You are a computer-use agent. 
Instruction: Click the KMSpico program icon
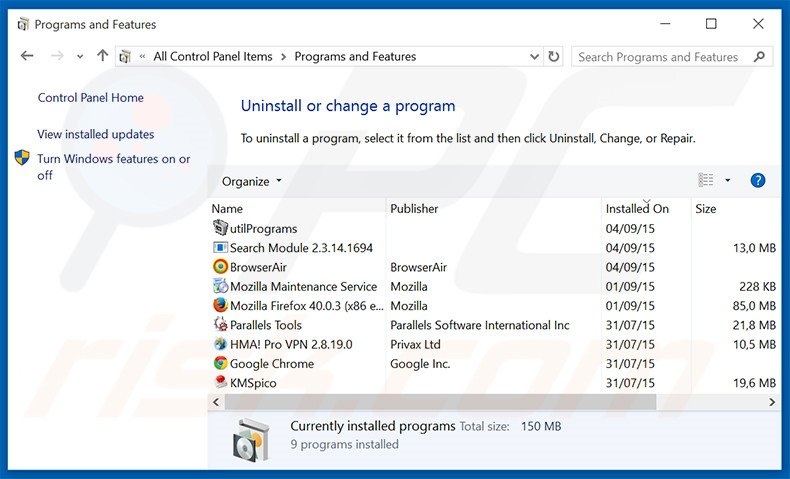click(x=220, y=382)
